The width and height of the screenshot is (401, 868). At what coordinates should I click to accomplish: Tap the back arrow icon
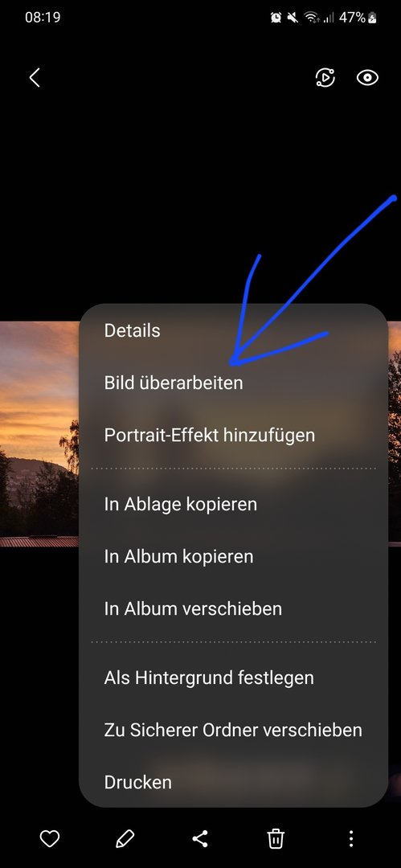(35, 78)
